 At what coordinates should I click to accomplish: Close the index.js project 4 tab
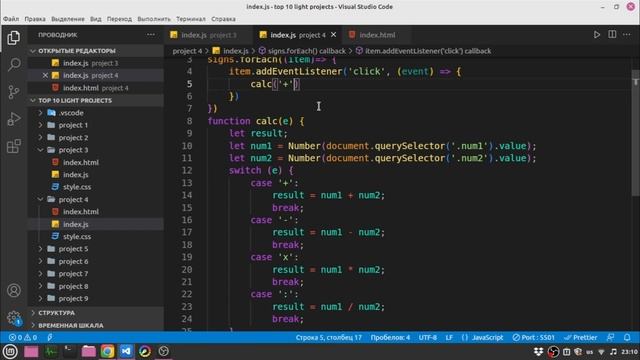tap(333, 35)
